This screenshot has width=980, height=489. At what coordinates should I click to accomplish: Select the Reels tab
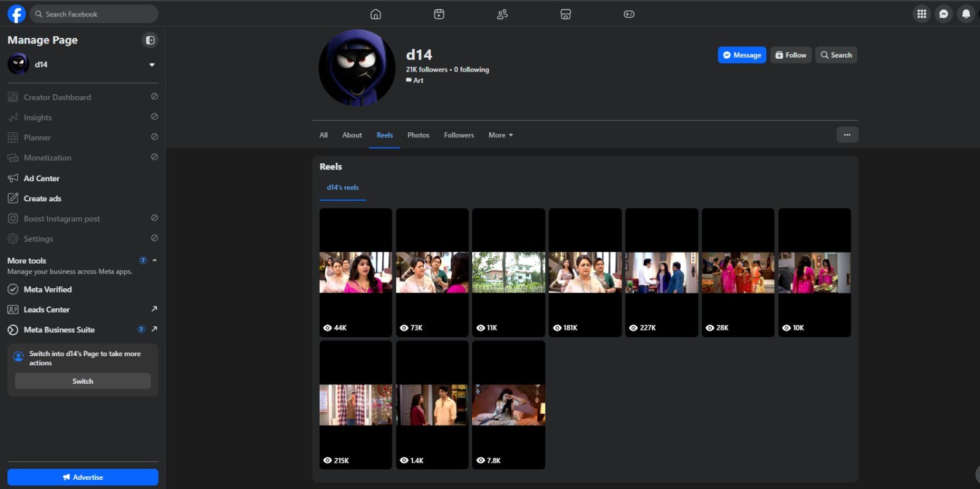[x=385, y=135]
